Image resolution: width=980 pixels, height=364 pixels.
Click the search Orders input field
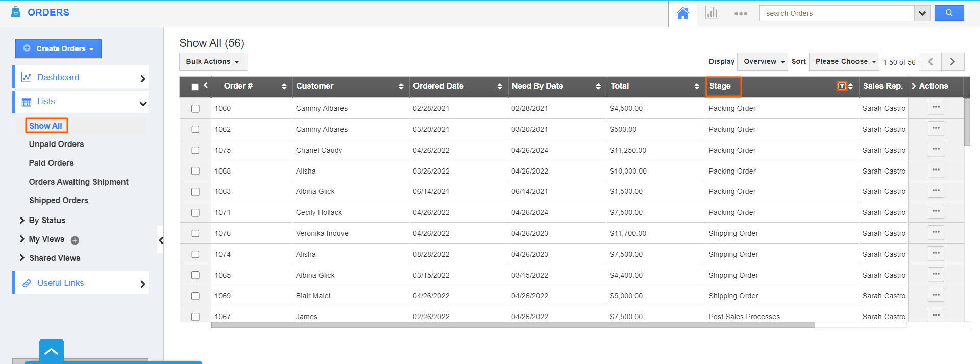pyautogui.click(x=837, y=13)
